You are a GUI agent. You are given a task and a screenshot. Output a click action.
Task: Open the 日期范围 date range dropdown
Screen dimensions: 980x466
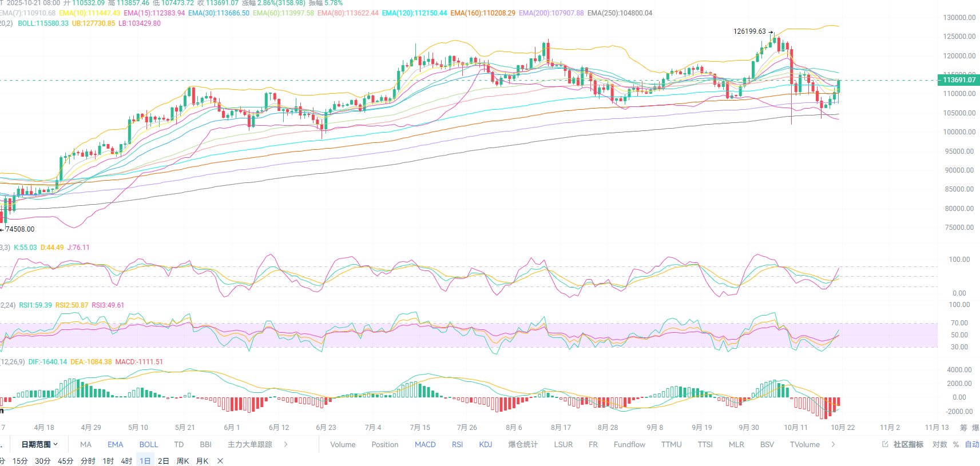coord(39,444)
